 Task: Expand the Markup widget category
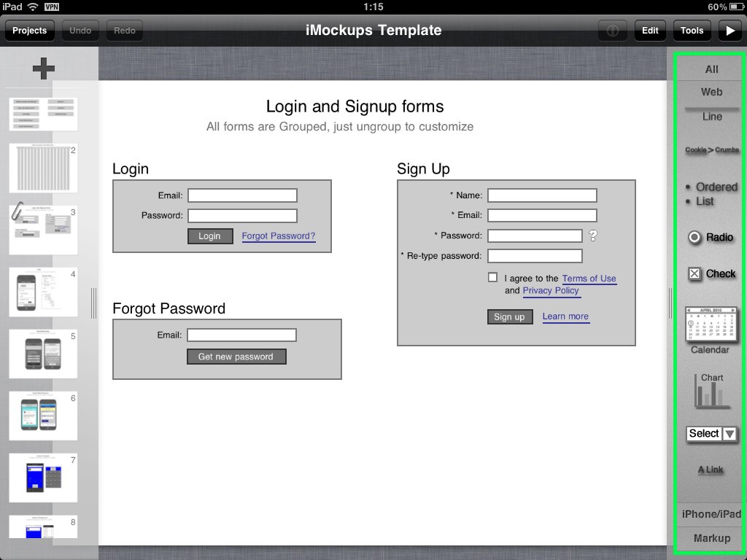[711, 538]
